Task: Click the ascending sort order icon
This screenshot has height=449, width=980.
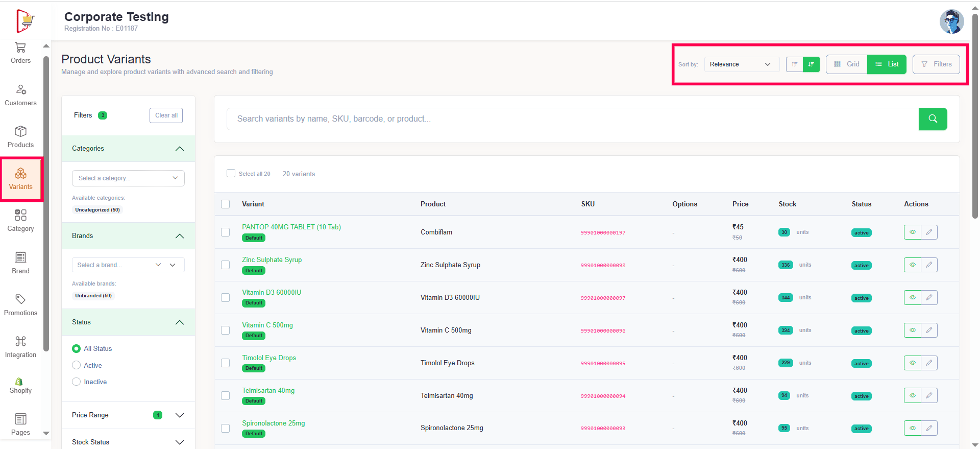Action: pyautogui.click(x=794, y=64)
